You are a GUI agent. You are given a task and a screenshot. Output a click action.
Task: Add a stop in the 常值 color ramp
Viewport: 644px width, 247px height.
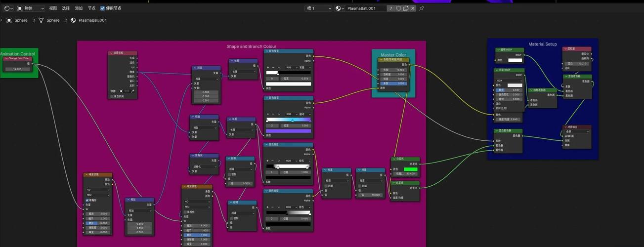pyautogui.click(x=268, y=67)
